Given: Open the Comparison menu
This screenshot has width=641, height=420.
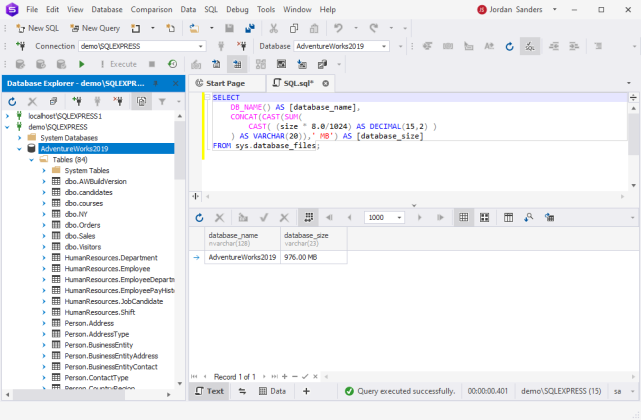Looking at the screenshot, I should (x=150, y=9).
